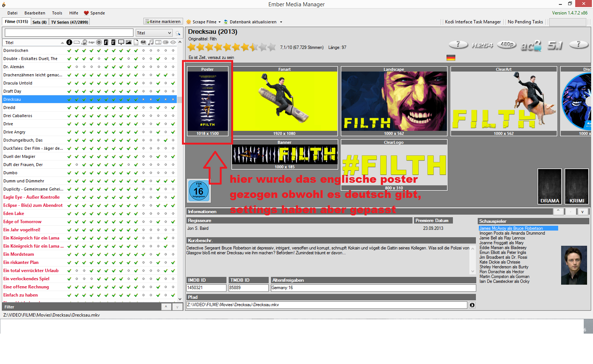Switch to the TV Serien (47/2899) tab
Screen dimensions: 593x364
(x=69, y=22)
